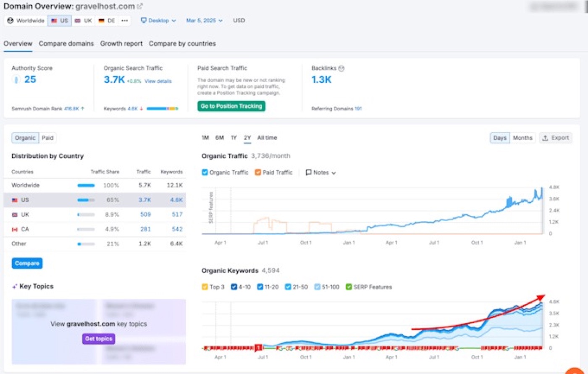Click UK keywords value 517

[x=177, y=214]
